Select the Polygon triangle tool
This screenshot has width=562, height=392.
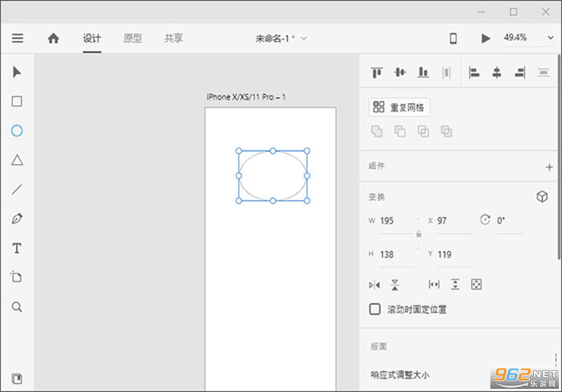pos(17,160)
